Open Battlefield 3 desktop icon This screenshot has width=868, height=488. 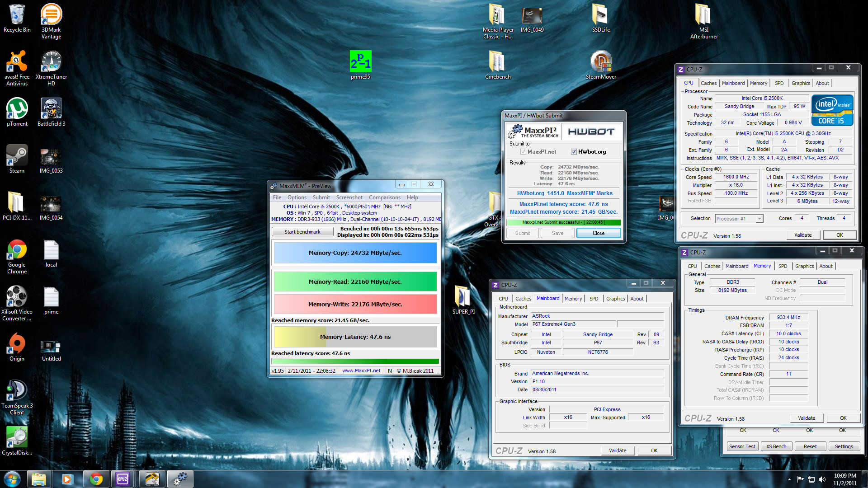pyautogui.click(x=51, y=112)
